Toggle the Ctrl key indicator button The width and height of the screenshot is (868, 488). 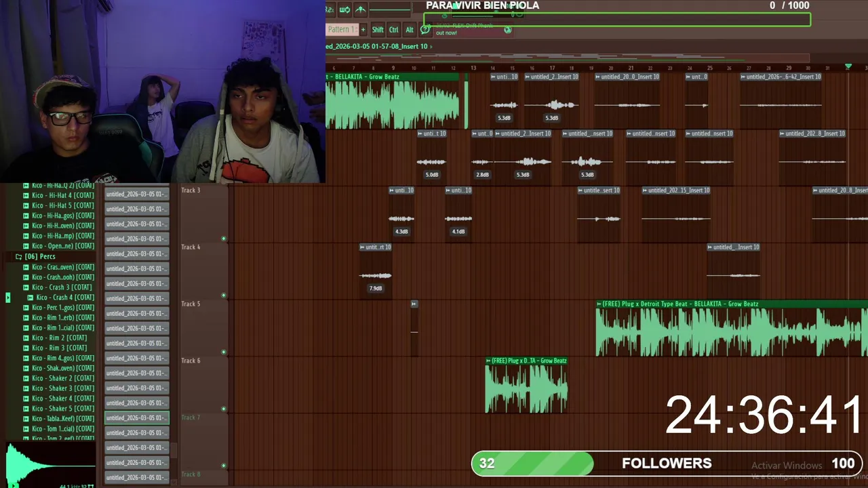click(x=394, y=29)
